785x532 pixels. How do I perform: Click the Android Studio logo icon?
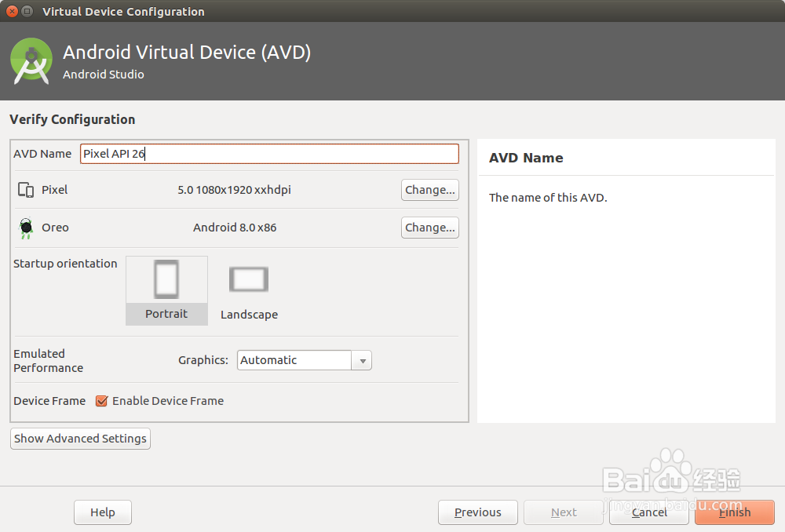31,61
